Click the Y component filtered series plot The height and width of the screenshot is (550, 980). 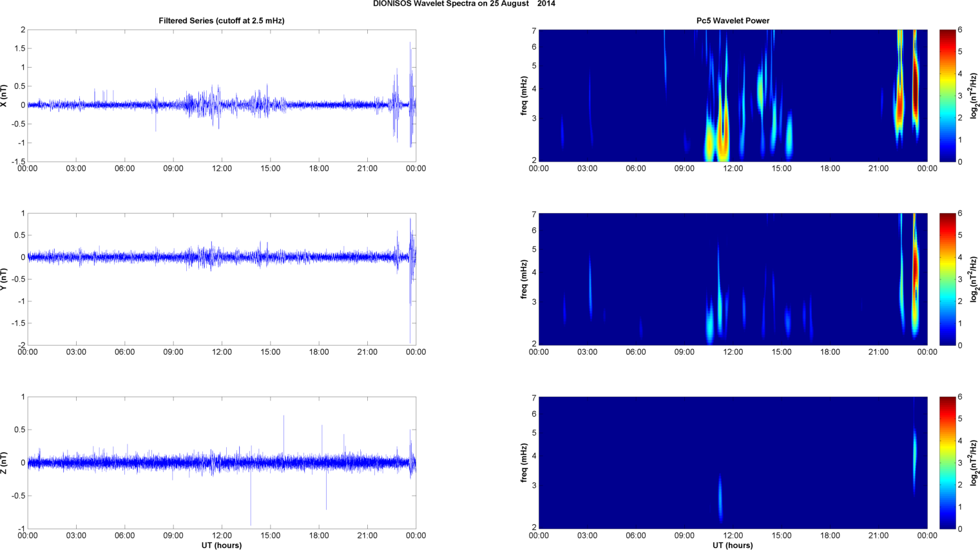[222, 279]
